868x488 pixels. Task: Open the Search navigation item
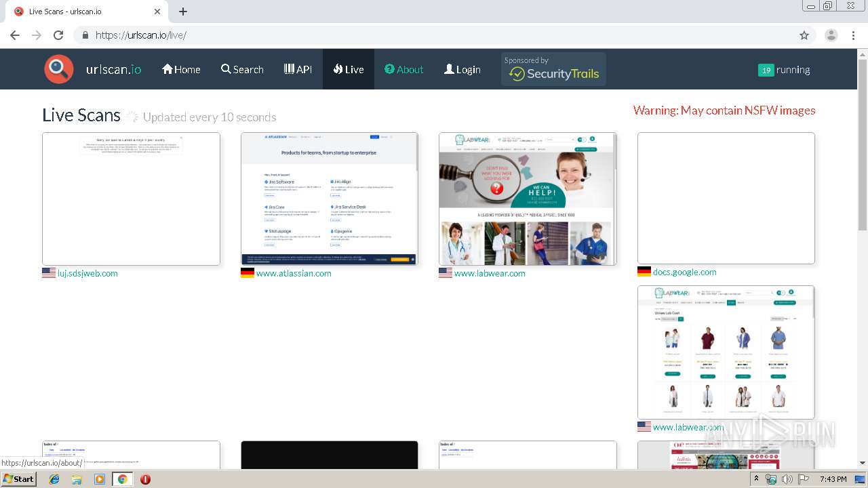pos(242,69)
